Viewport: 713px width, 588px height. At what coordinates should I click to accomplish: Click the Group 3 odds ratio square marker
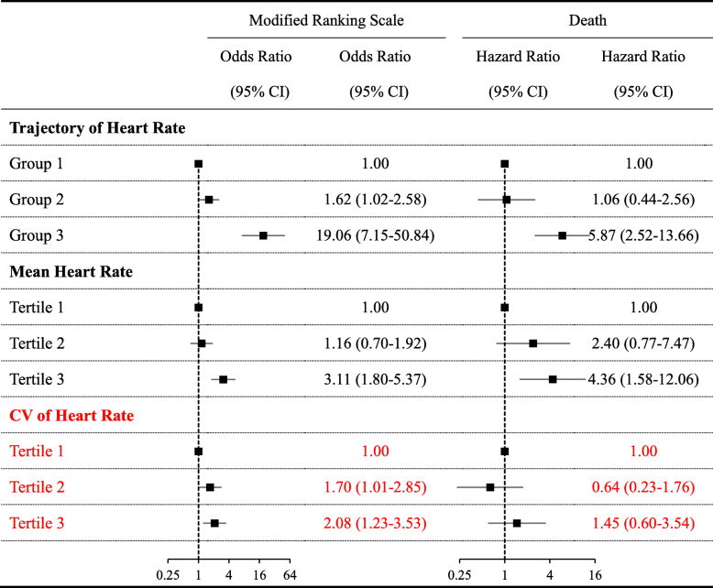263,235
